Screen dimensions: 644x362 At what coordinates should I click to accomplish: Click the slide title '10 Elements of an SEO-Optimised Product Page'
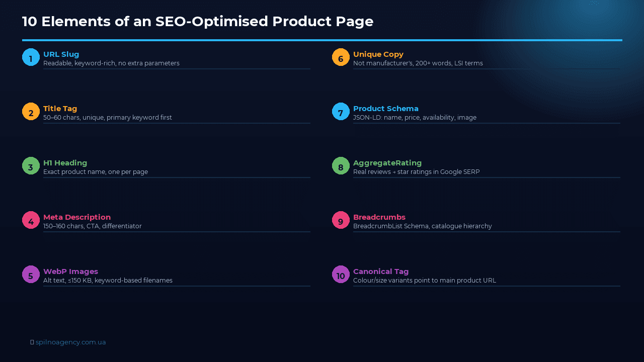click(x=198, y=22)
